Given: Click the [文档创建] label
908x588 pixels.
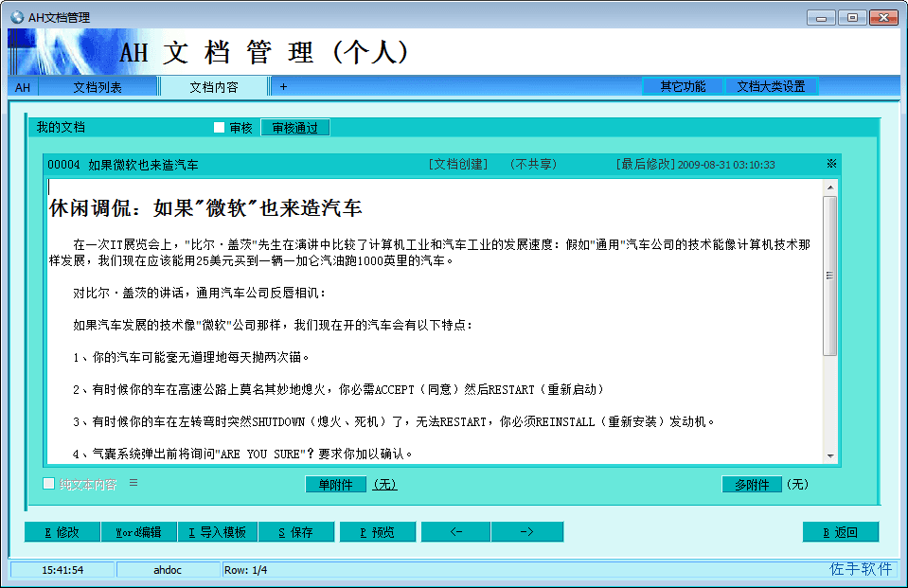Looking at the screenshot, I should coord(458,165).
